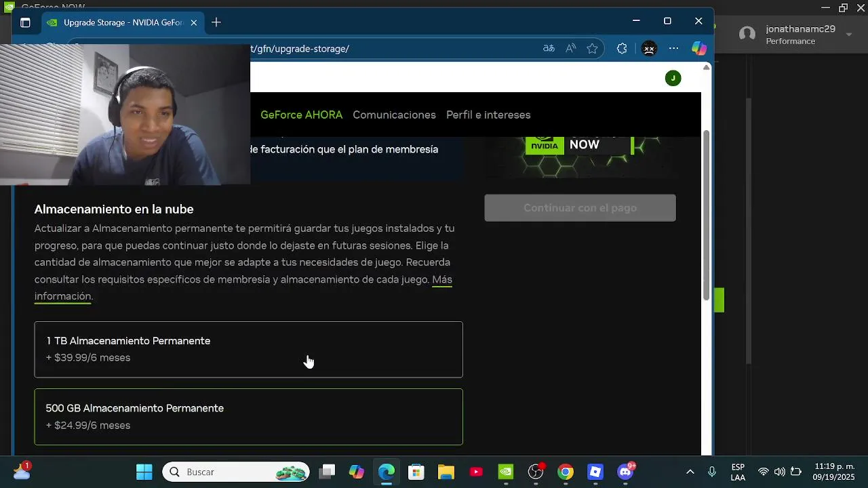This screenshot has width=868, height=488.
Task: Click the NVIDIA GeForce NOW banner image
Action: pyautogui.click(x=581, y=157)
